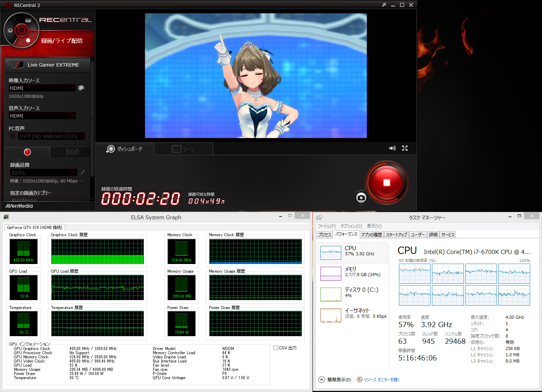Switch to the シーン tab
542x392 pixels.
(x=183, y=149)
